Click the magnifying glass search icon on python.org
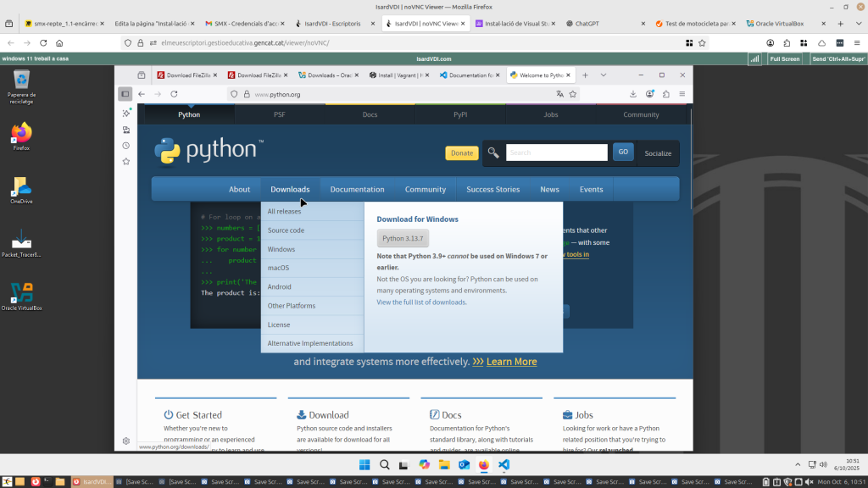The width and height of the screenshot is (868, 488). tap(493, 152)
